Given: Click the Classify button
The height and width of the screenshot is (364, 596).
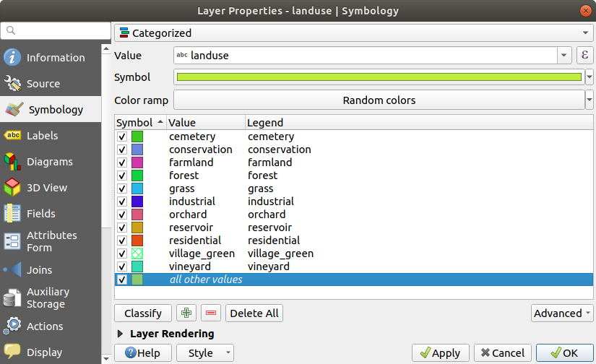Looking at the screenshot, I should [x=143, y=313].
